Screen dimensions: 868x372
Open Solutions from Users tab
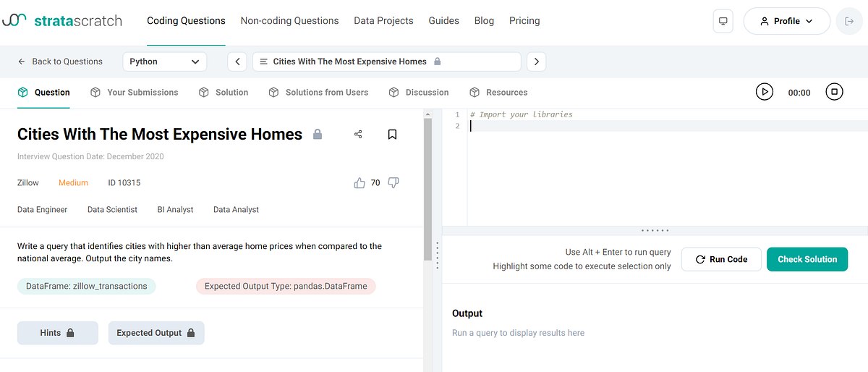click(318, 92)
